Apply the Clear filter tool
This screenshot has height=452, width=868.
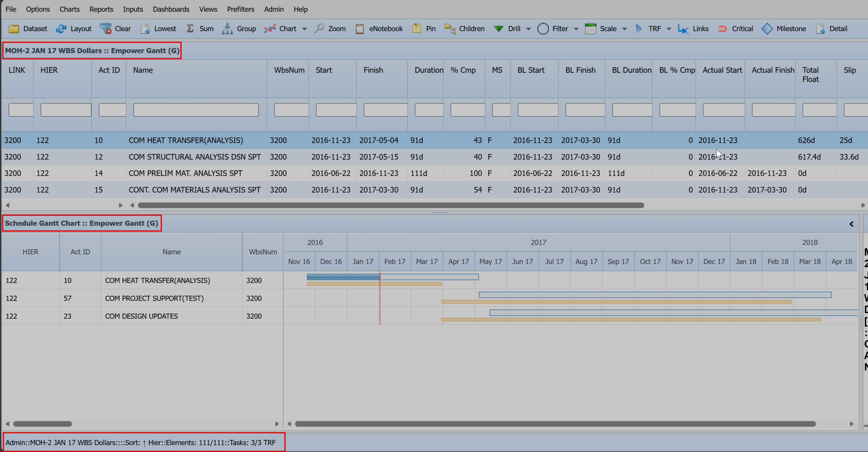pyautogui.click(x=115, y=28)
